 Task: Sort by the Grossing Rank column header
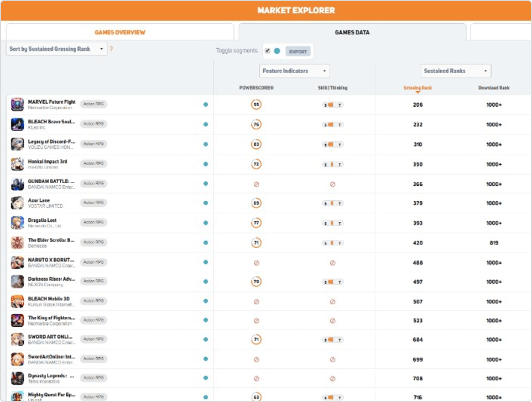[x=418, y=88]
